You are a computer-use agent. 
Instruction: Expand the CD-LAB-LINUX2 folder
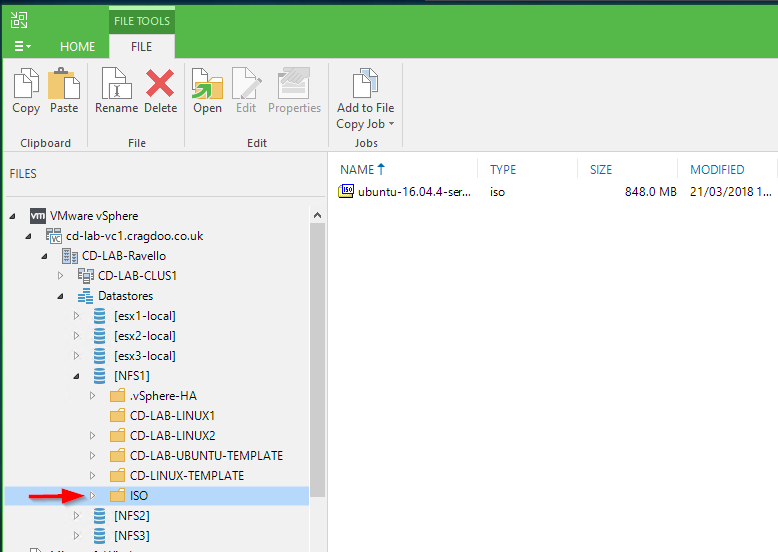[92, 435]
